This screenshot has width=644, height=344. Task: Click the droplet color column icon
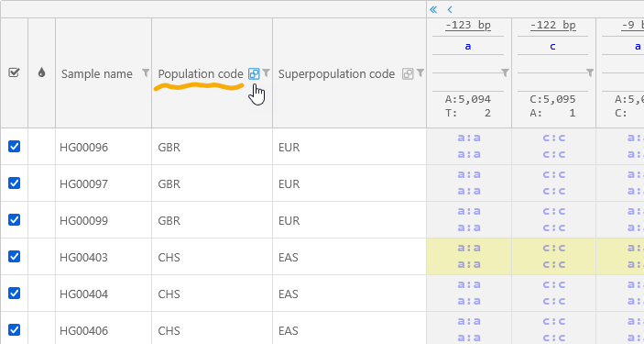(x=41, y=72)
